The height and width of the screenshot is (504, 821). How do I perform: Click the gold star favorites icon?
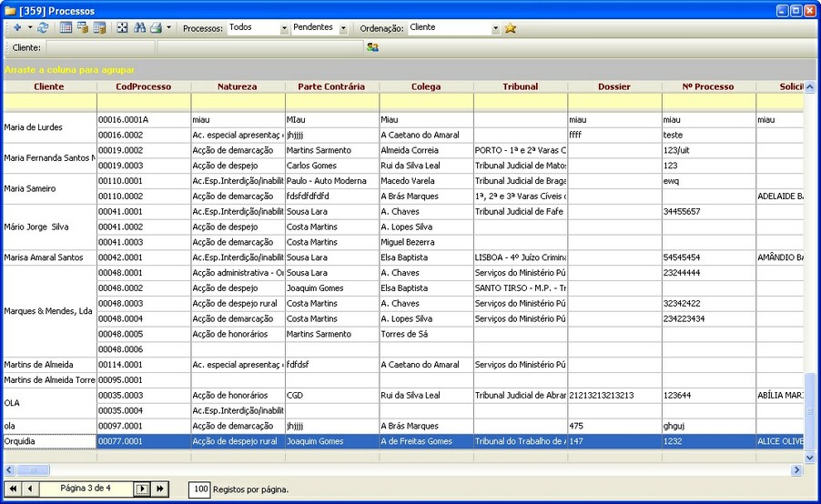511,28
